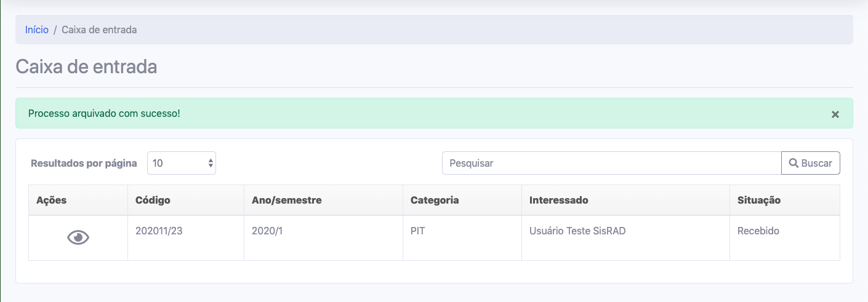
Task: Select the Usuário Teste SisRAD cell
Action: point(577,231)
